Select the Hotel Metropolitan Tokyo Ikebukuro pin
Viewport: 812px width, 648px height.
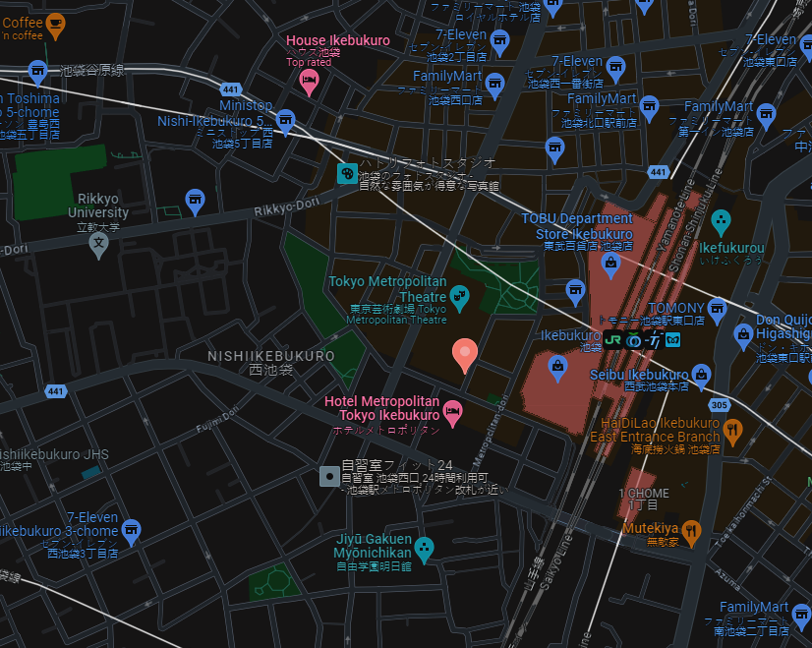coord(452,413)
